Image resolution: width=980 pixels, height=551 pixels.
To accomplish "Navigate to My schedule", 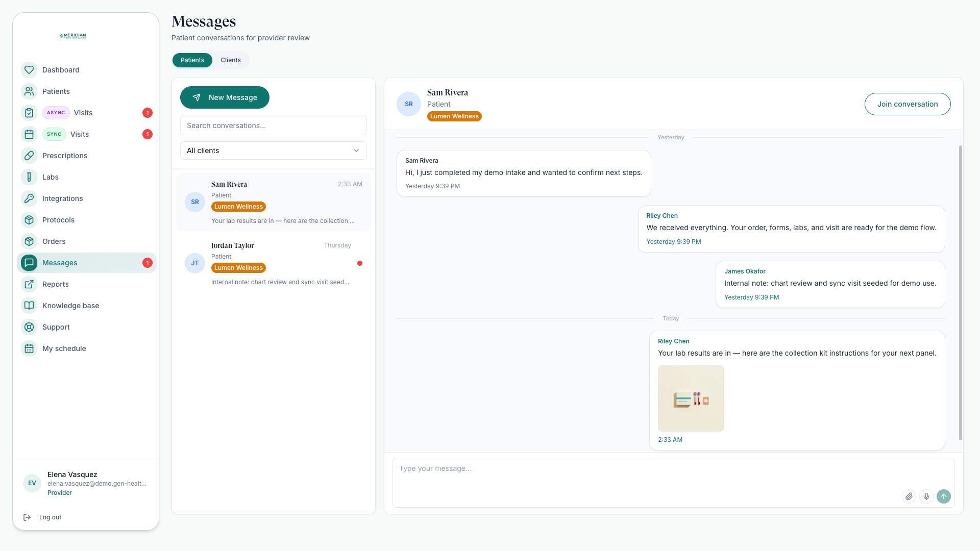I will click(87, 348).
